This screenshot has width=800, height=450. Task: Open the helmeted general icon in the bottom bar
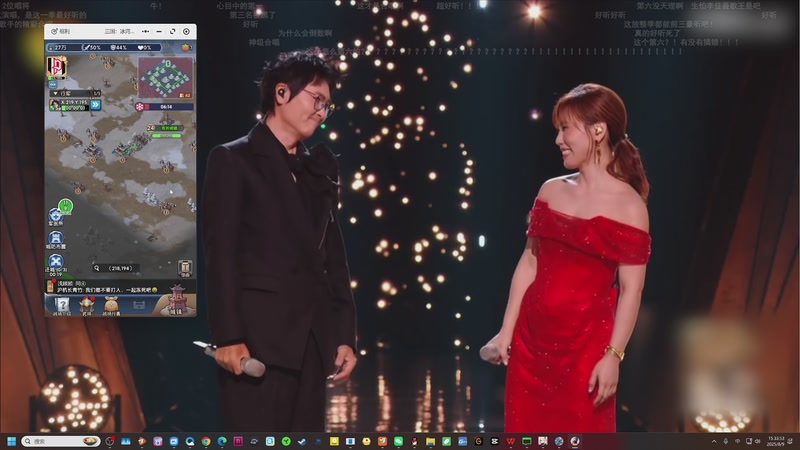tap(87, 306)
